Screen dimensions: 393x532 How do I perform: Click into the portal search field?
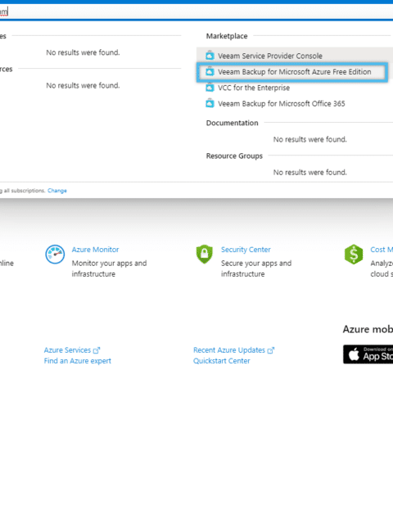coord(196,12)
